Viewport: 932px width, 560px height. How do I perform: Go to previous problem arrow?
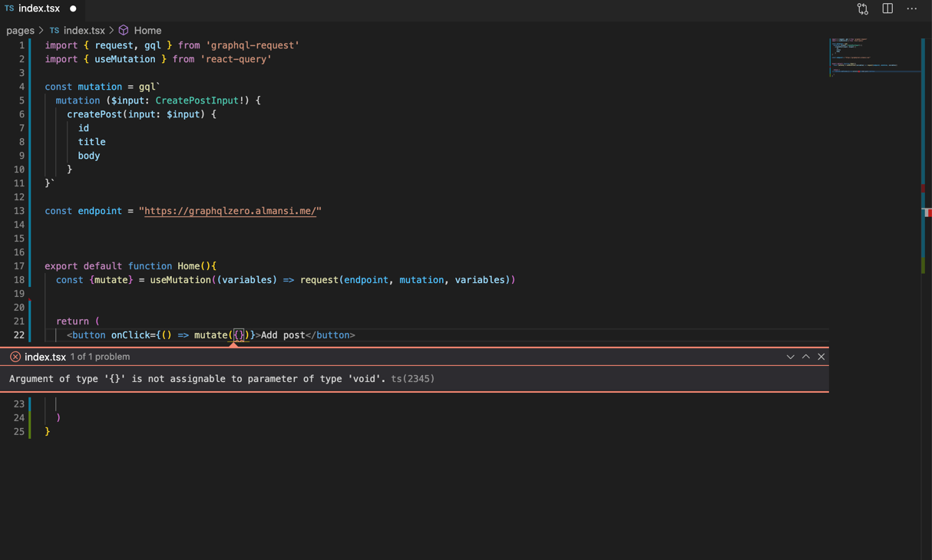click(806, 357)
